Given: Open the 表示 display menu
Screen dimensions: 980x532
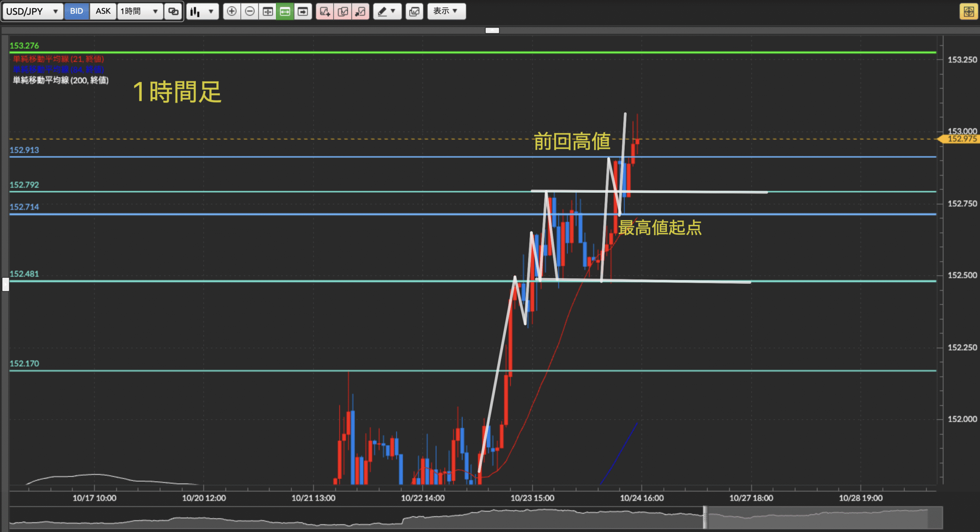Looking at the screenshot, I should tap(446, 11).
